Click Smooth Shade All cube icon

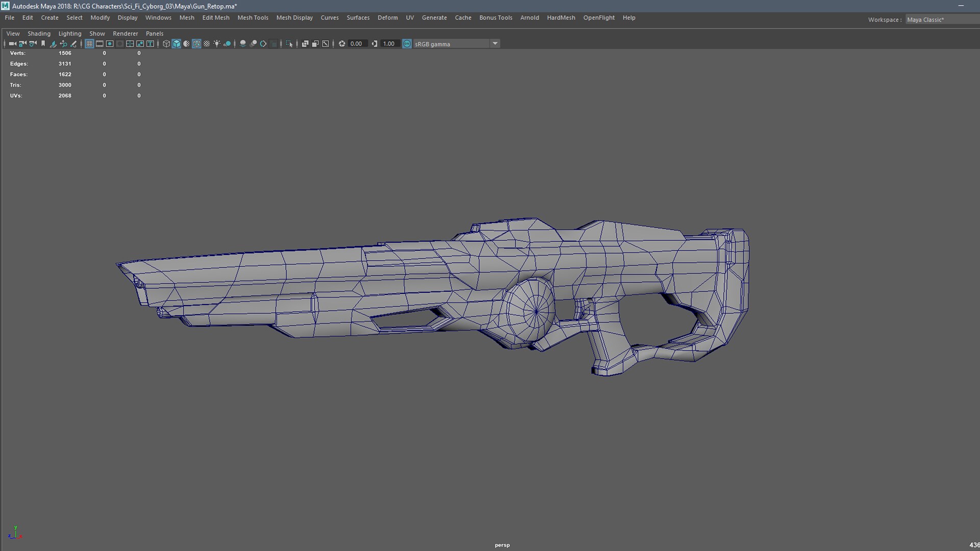click(177, 44)
